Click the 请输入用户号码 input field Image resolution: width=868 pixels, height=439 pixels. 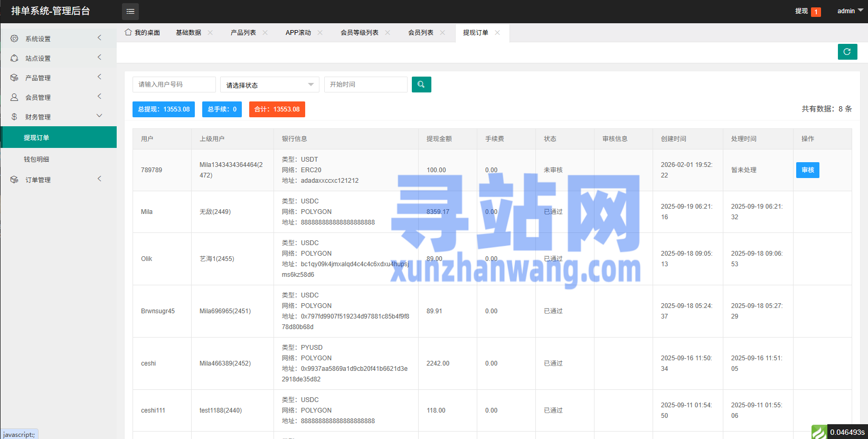174,85
